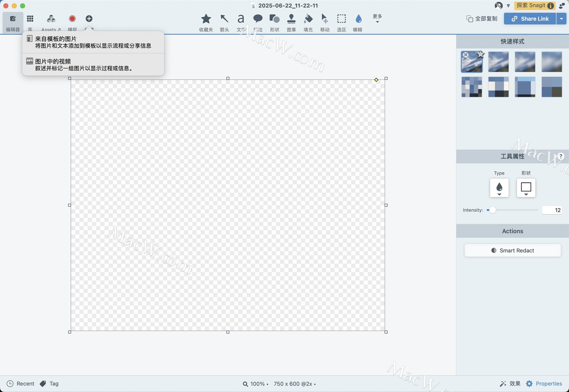The height and width of the screenshot is (392, 569).
Task: Select third pixelate quick style in second row
Action: tap(525, 87)
